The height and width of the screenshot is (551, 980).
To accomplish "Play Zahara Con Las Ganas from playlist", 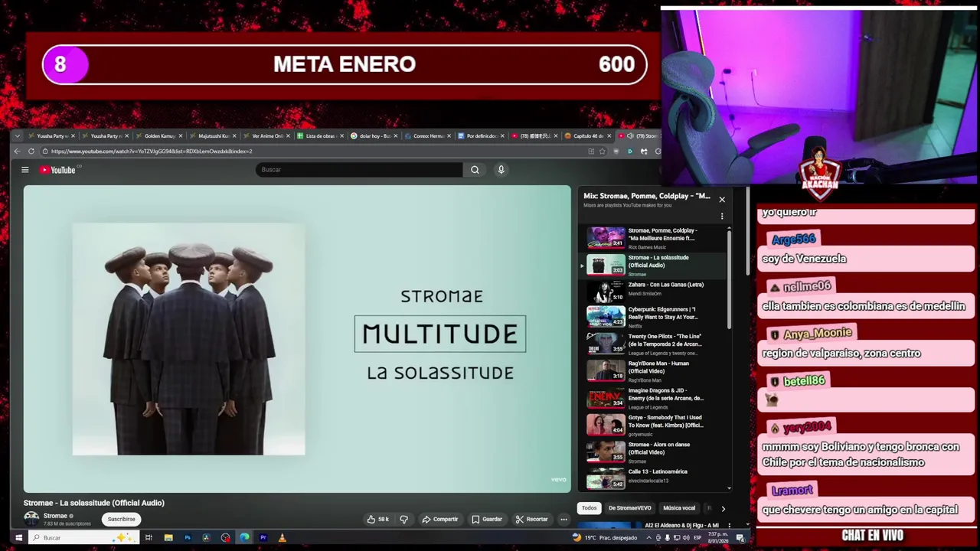I will point(653,292).
